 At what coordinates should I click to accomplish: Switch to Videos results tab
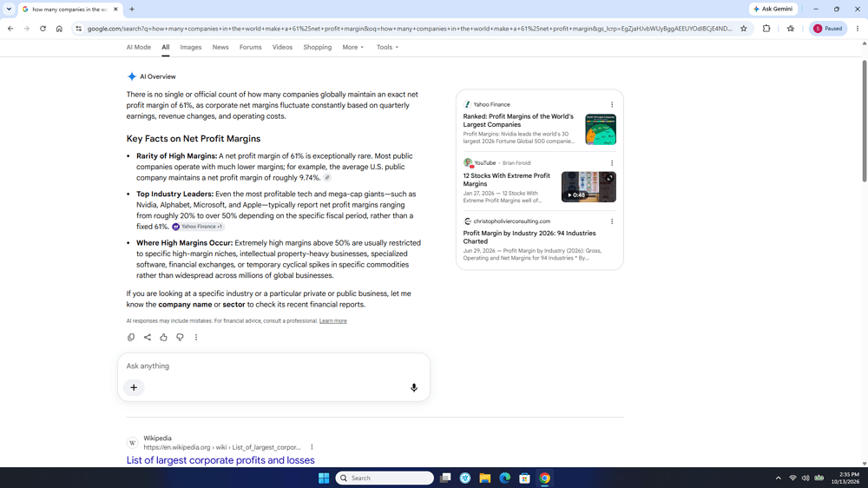tap(282, 48)
